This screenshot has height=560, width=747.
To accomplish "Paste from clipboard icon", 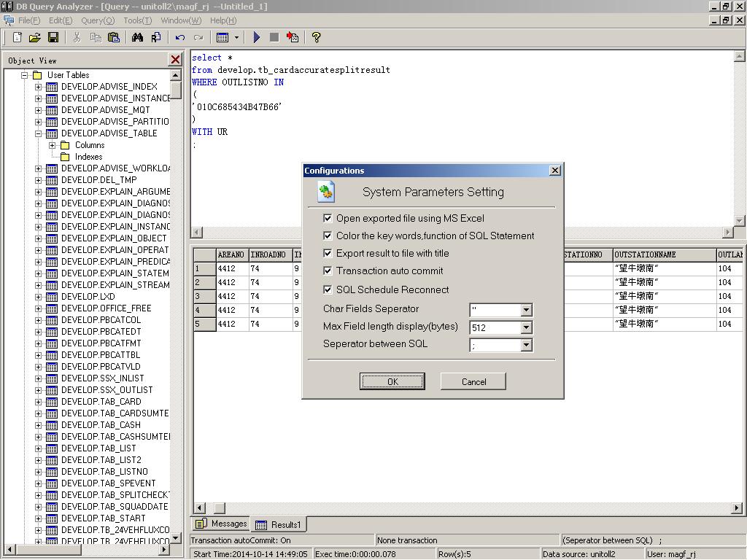I will 113,37.
